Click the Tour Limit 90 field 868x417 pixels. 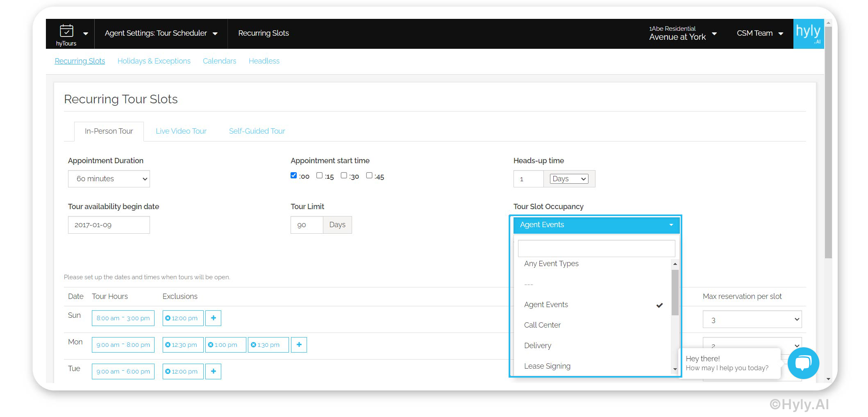(x=307, y=225)
